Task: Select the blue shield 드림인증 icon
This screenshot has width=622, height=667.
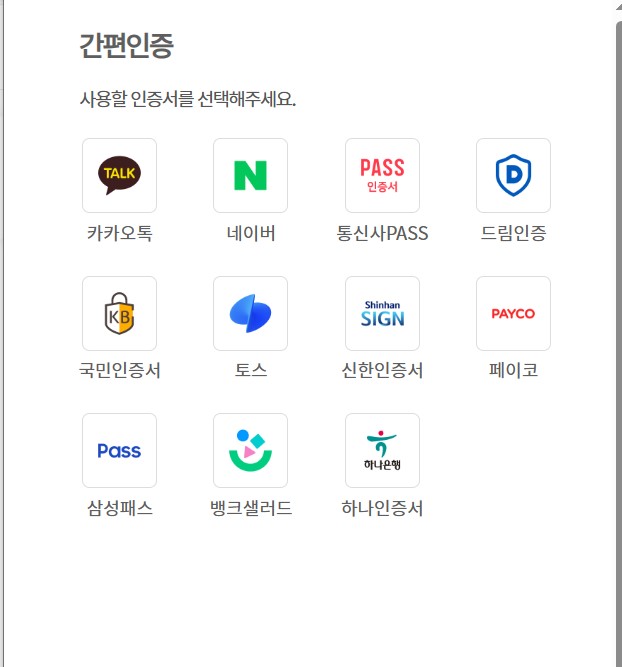Action: coord(514,175)
